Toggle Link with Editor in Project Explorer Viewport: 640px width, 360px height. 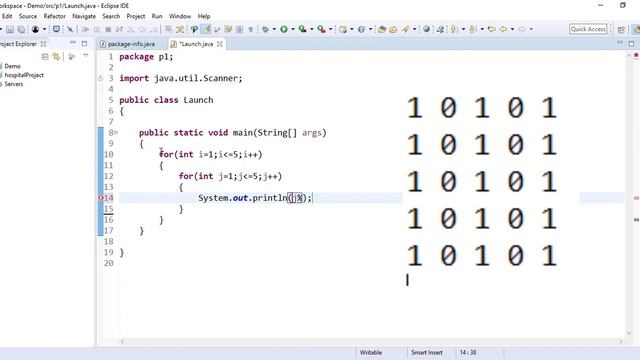coord(56,57)
